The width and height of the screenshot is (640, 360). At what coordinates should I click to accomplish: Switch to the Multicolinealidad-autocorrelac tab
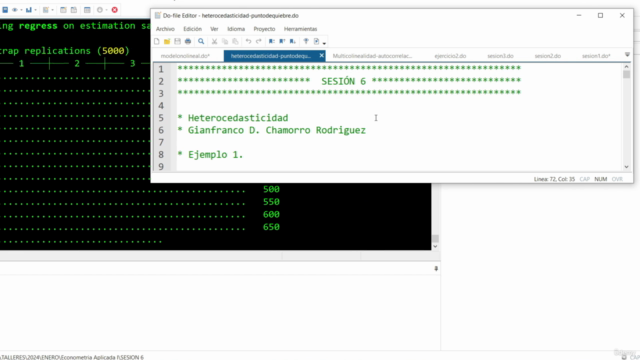pyautogui.click(x=372, y=56)
